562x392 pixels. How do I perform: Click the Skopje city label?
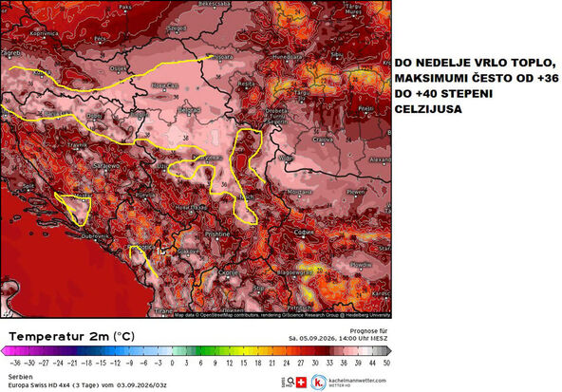tap(228, 273)
